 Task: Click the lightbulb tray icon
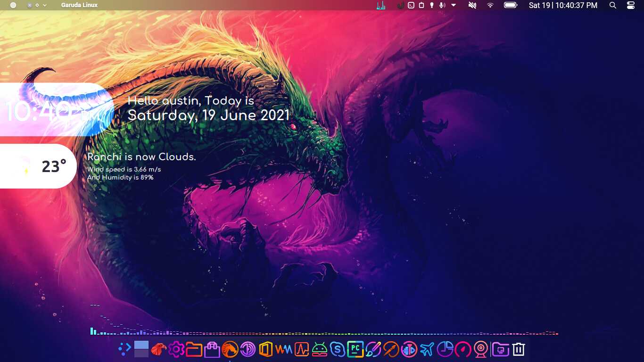pos(431,5)
